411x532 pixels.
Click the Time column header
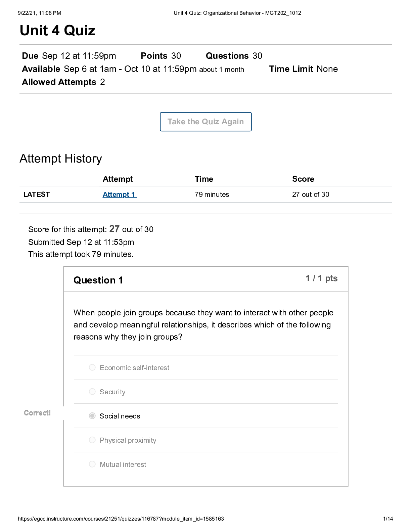pyautogui.click(x=204, y=179)
